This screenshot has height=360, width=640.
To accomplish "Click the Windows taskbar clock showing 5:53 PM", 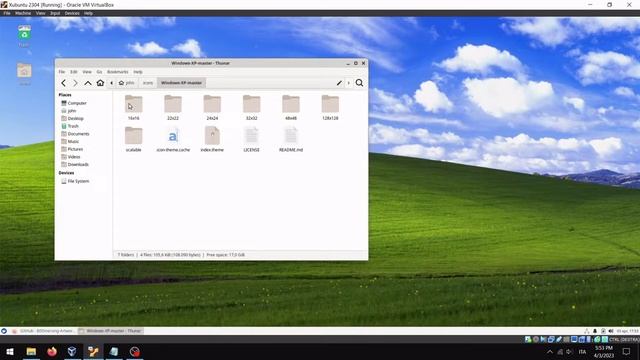I will point(604,351).
